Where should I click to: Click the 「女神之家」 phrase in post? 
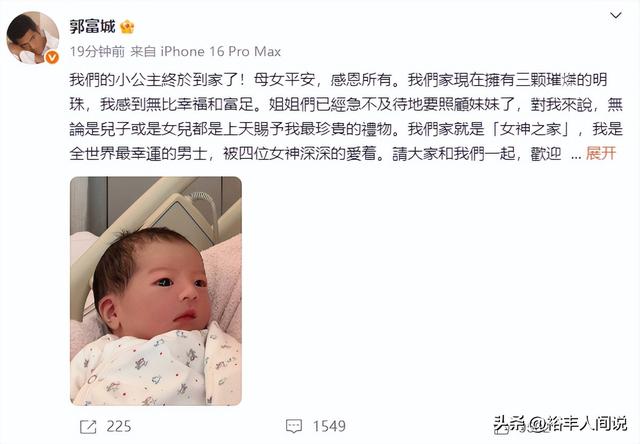pyautogui.click(x=531, y=129)
